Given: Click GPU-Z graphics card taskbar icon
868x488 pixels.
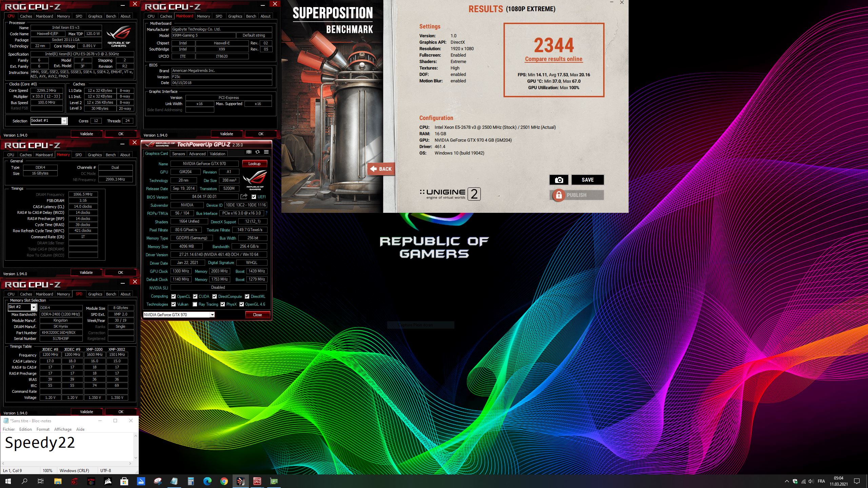Looking at the screenshot, I should tap(274, 481).
